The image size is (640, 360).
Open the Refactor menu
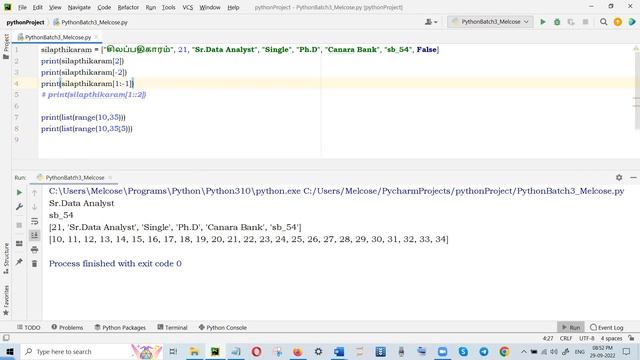click(128, 7)
